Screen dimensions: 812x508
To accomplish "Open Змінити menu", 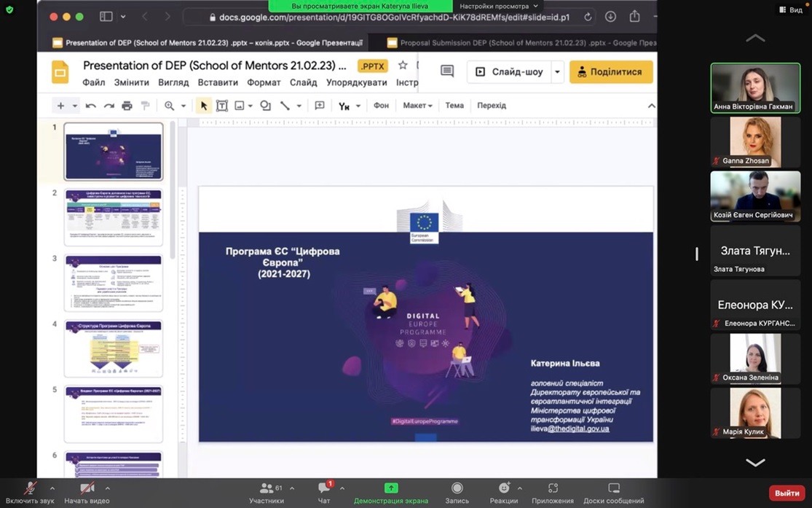I will 132,82.
